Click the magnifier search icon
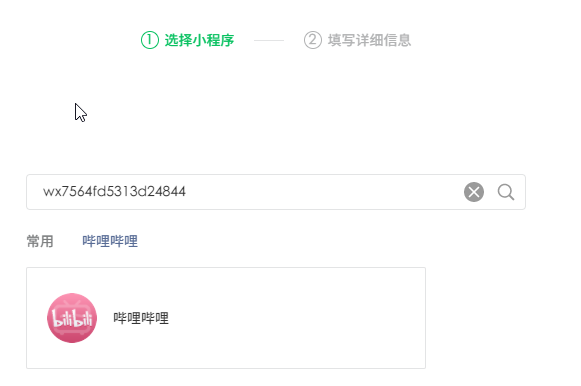 [x=506, y=192]
